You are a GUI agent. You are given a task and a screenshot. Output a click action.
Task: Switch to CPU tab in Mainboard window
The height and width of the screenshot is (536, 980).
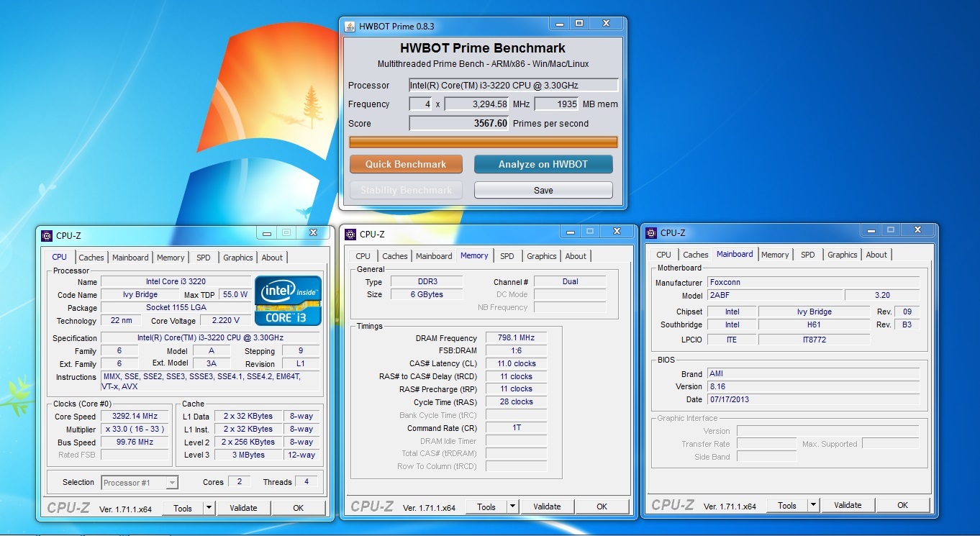coord(664,255)
